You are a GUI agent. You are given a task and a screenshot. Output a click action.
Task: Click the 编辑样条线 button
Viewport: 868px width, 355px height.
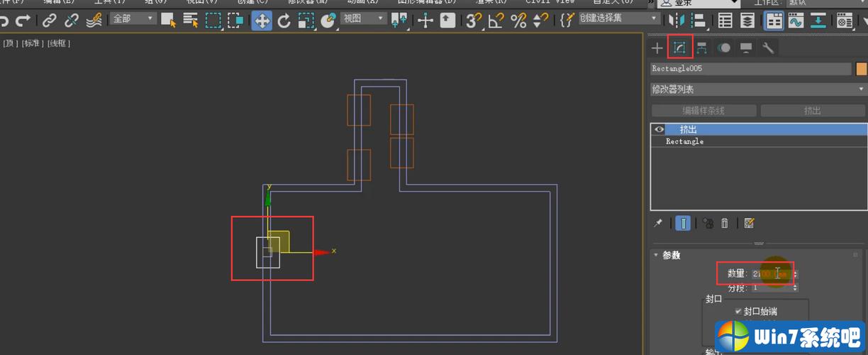[x=703, y=111]
